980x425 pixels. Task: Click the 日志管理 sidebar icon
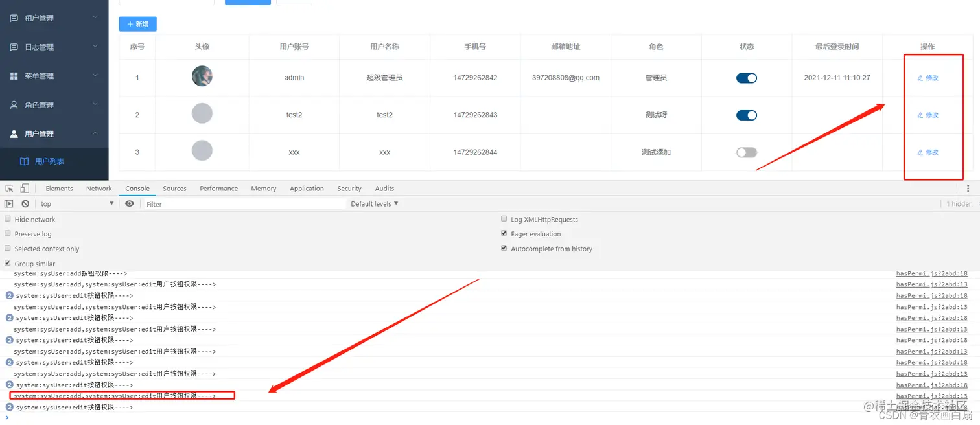click(x=14, y=47)
